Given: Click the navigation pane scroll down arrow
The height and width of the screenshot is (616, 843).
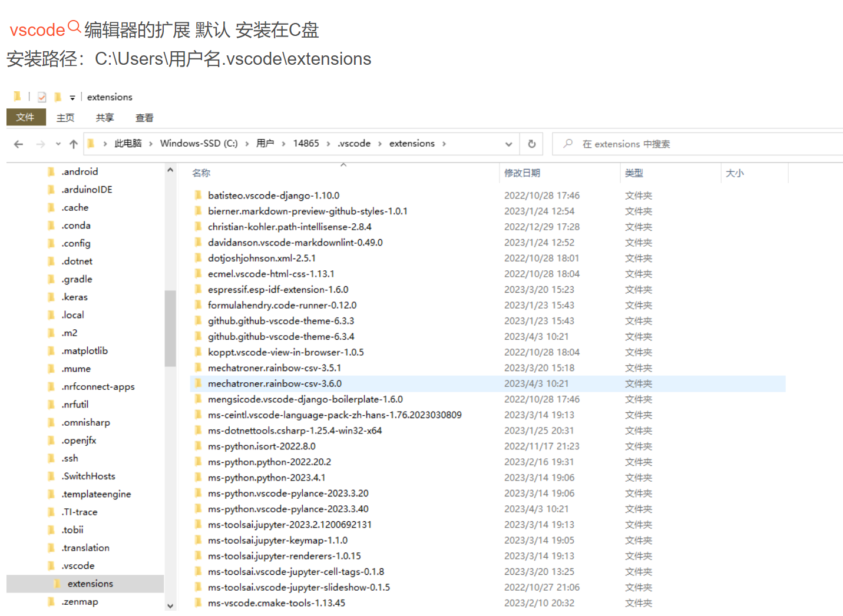Looking at the screenshot, I should [x=170, y=605].
